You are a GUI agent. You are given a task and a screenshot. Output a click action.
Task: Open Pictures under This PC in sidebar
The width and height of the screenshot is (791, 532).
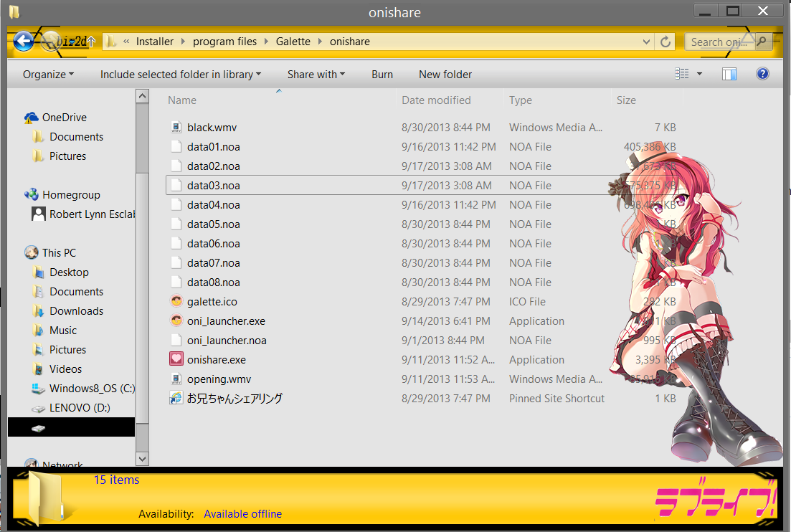click(x=67, y=349)
